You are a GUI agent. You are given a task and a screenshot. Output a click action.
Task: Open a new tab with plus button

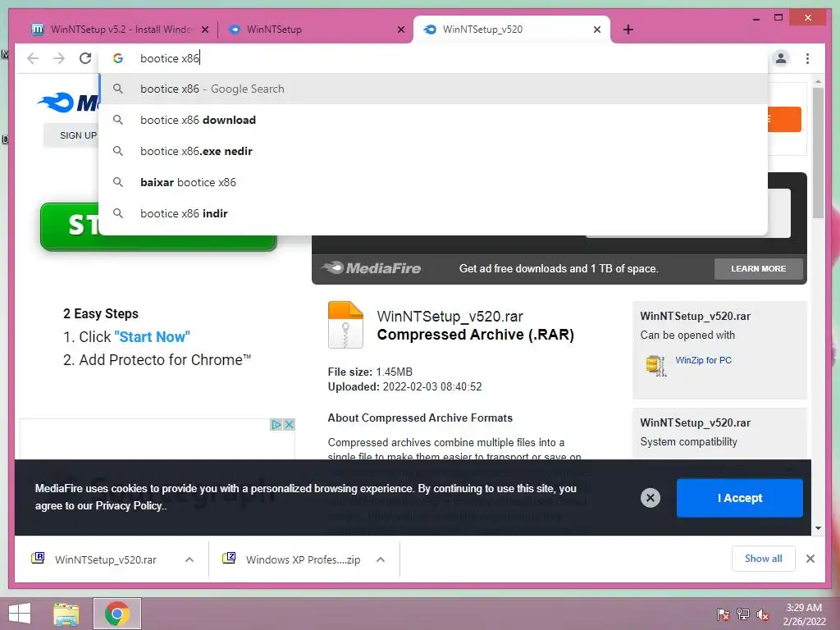tap(628, 30)
